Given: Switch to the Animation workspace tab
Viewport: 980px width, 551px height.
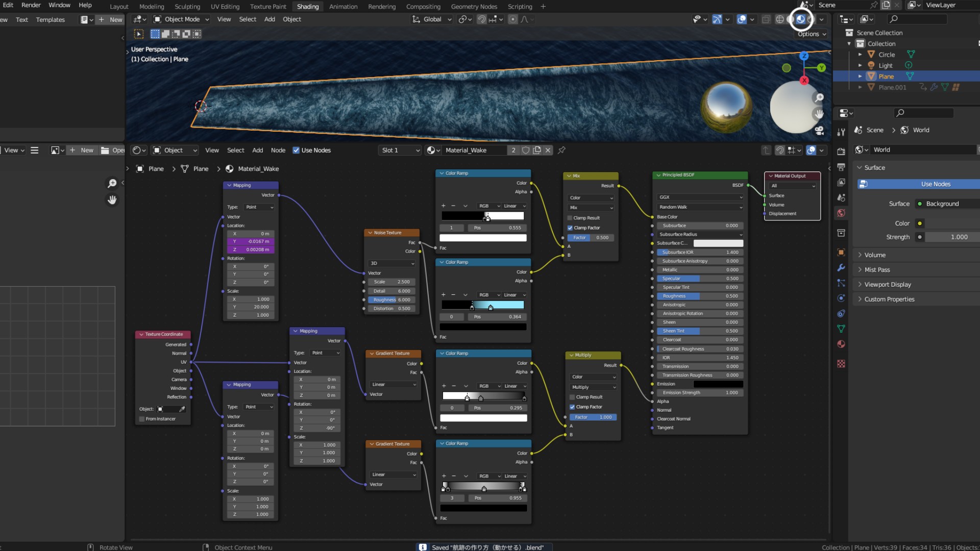Looking at the screenshot, I should coord(343,7).
